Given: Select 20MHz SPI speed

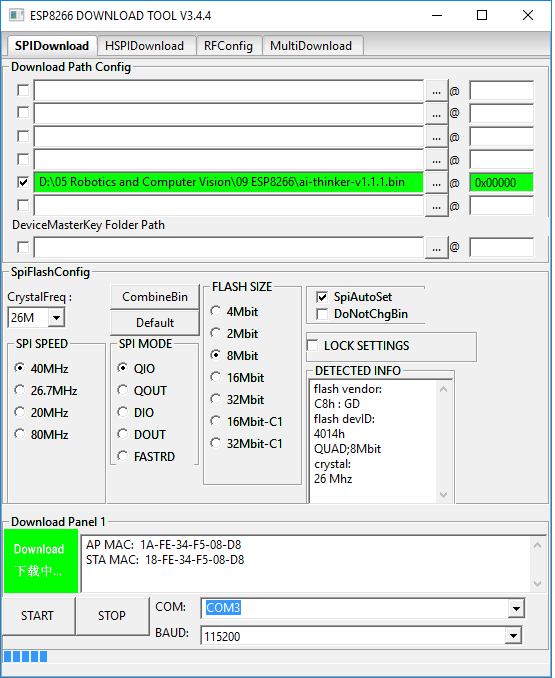Looking at the screenshot, I should pyautogui.click(x=41, y=413).
